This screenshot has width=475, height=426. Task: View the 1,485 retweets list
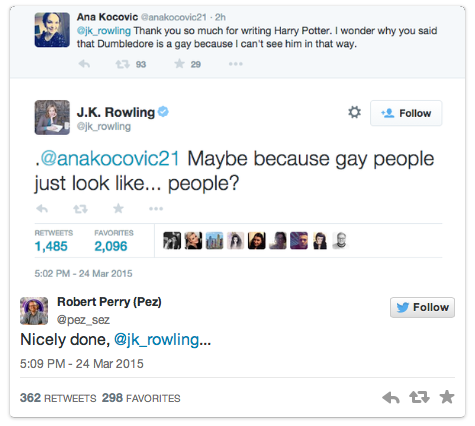53,241
